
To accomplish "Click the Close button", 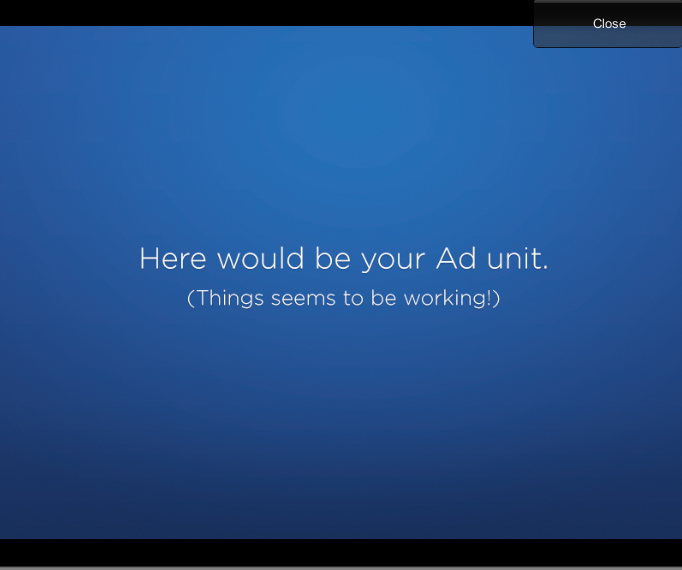I will pos(608,24).
